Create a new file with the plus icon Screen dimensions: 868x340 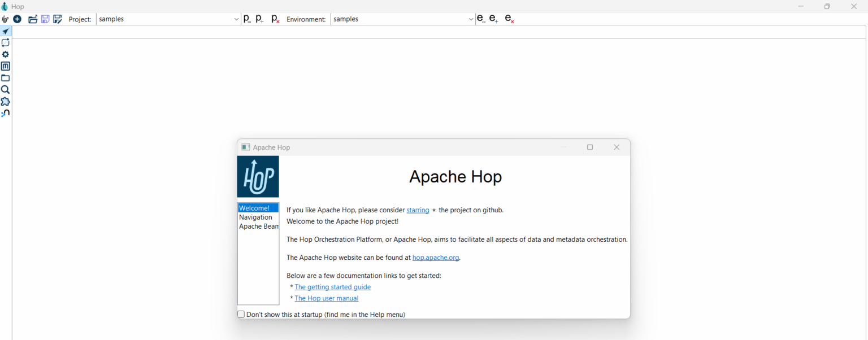[17, 19]
